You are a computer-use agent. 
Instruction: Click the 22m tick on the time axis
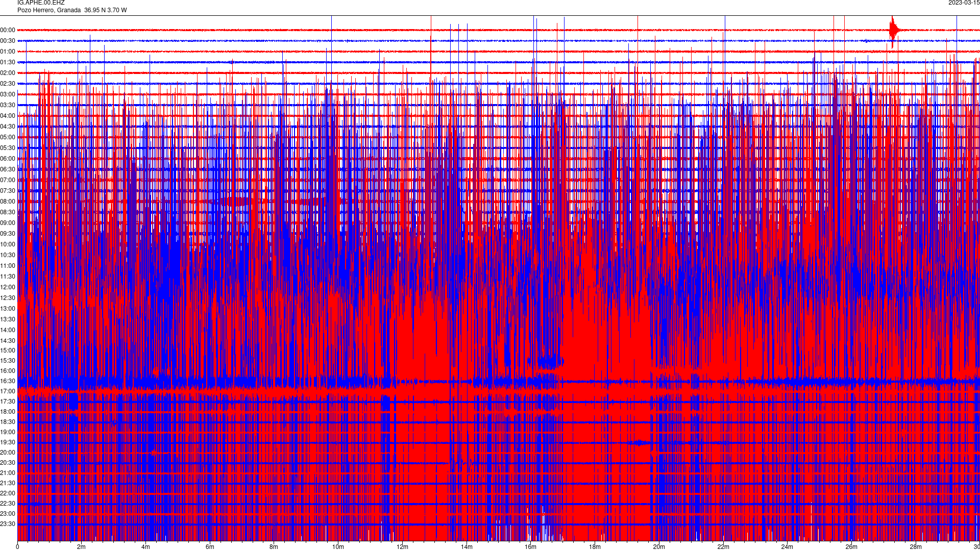pyautogui.click(x=723, y=547)
